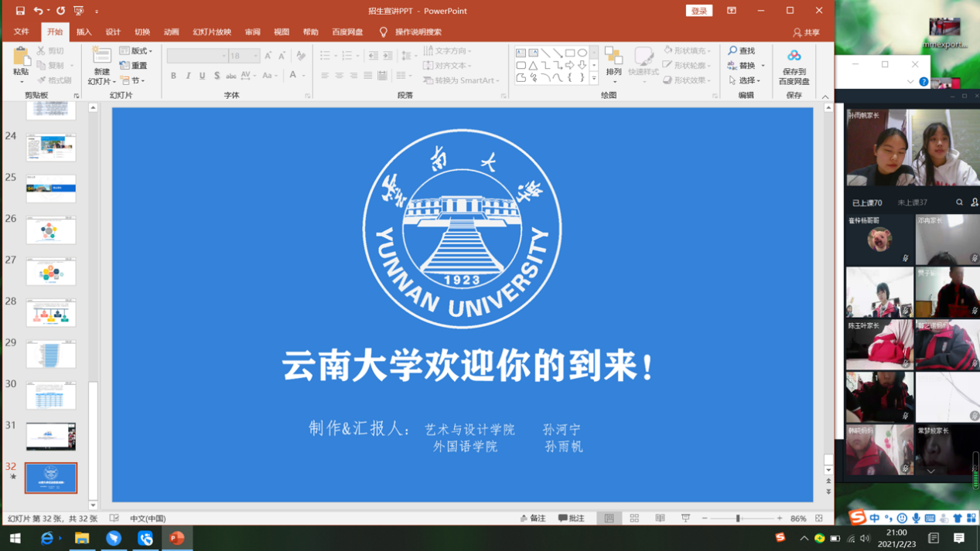Switch to the Slide Show (幻灯片放映) tab

click(x=212, y=32)
